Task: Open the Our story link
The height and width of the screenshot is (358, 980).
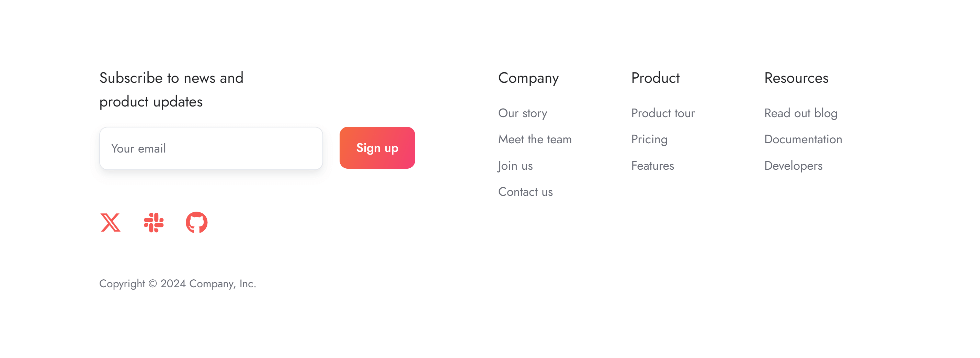Action: point(522,113)
